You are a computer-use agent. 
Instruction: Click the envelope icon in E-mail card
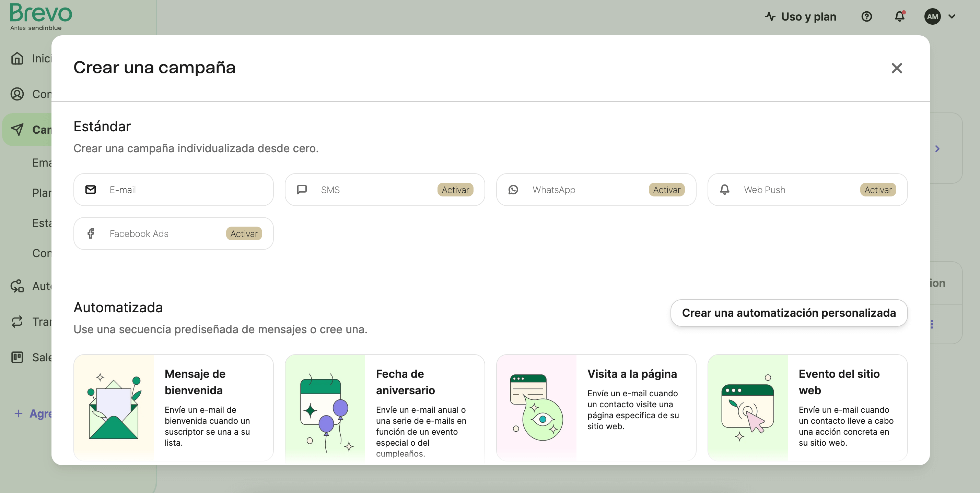click(x=91, y=190)
